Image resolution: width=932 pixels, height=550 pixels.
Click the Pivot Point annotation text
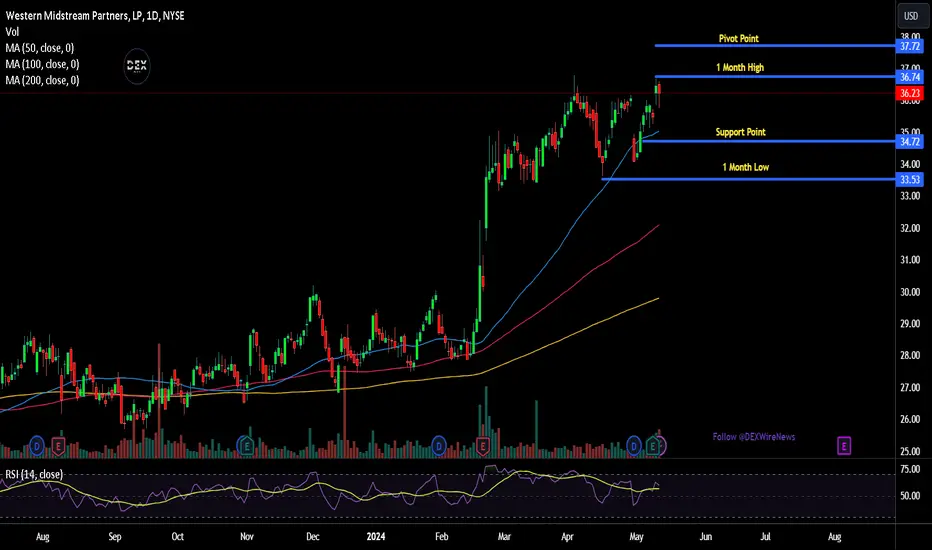coord(739,39)
